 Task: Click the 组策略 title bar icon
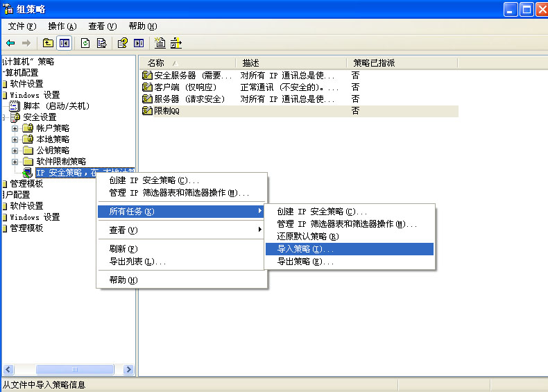8,8
